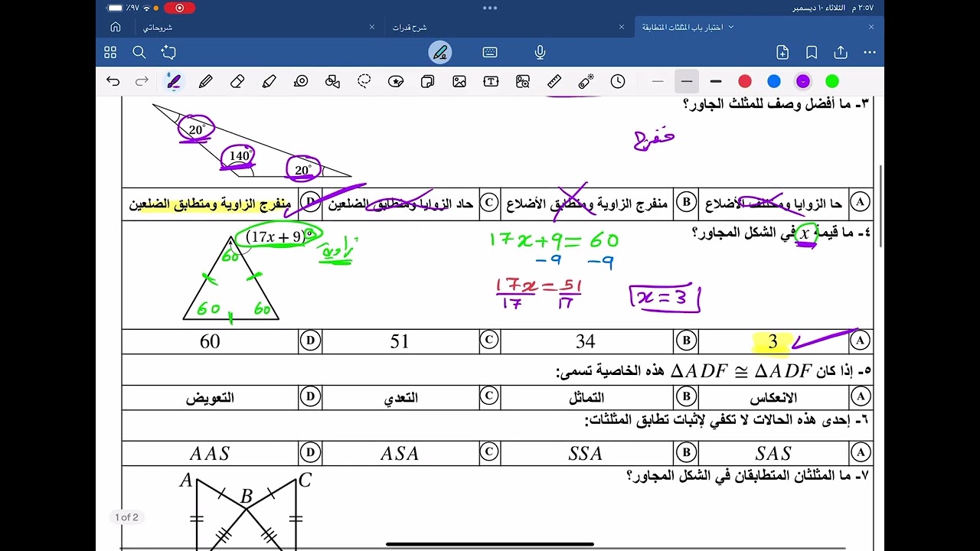Choose the thinnest stroke width
Image resolution: width=980 pixels, height=551 pixels.
(x=658, y=81)
